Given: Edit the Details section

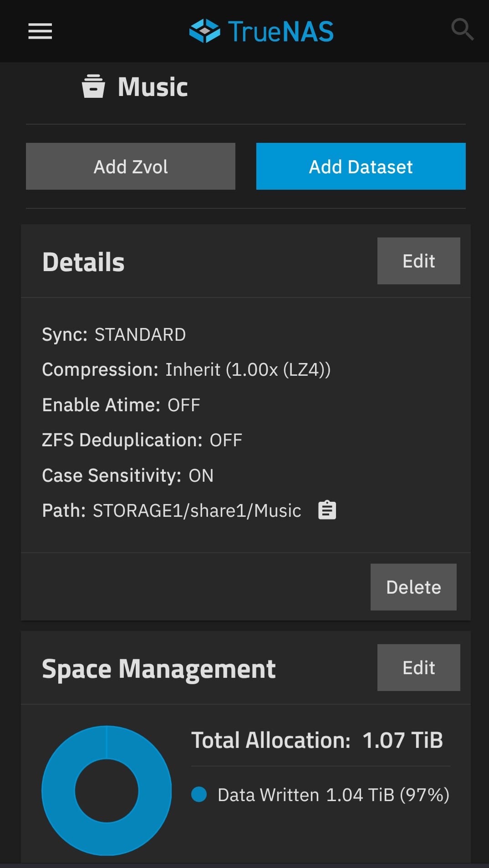Looking at the screenshot, I should pos(418,261).
